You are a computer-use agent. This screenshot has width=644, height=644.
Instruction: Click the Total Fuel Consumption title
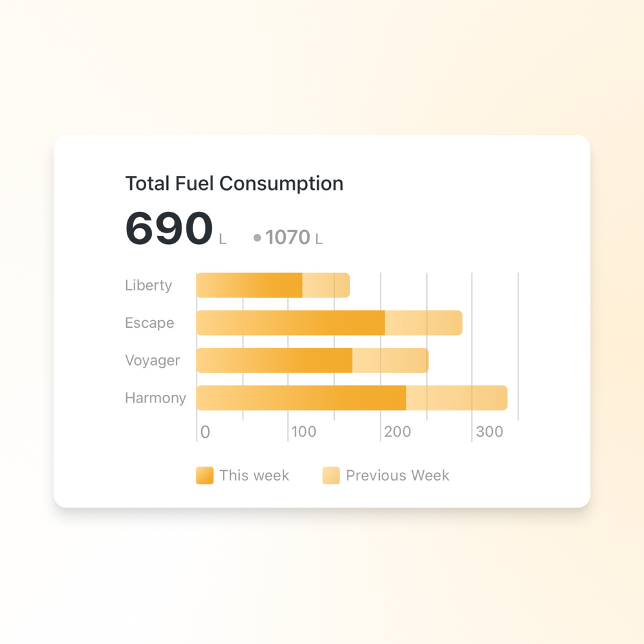click(234, 184)
